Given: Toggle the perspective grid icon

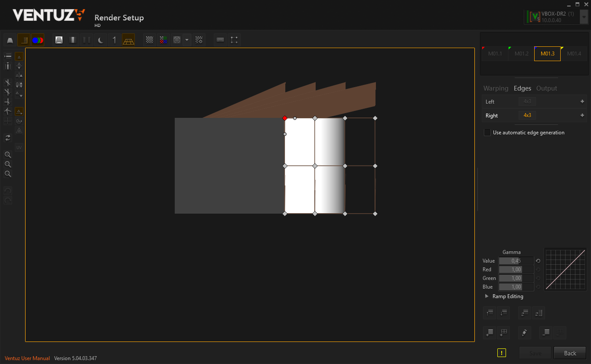Looking at the screenshot, I should (128, 40).
